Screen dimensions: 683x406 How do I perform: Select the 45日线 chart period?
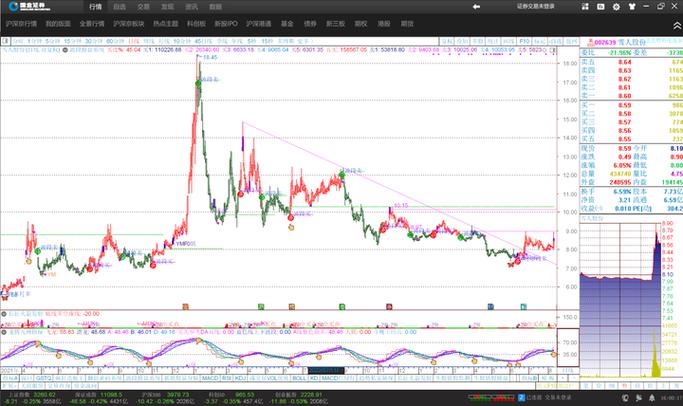point(204,41)
